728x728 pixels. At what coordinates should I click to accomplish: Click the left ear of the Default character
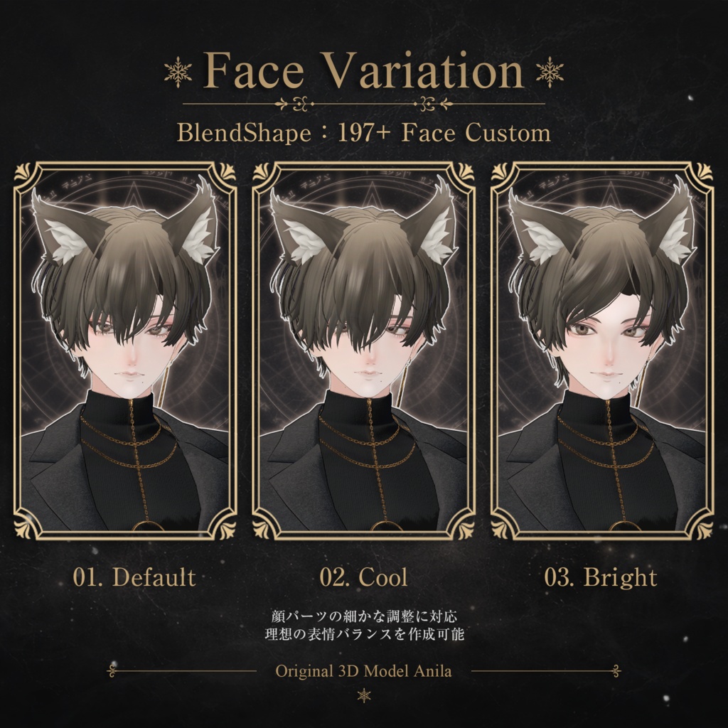(65, 227)
